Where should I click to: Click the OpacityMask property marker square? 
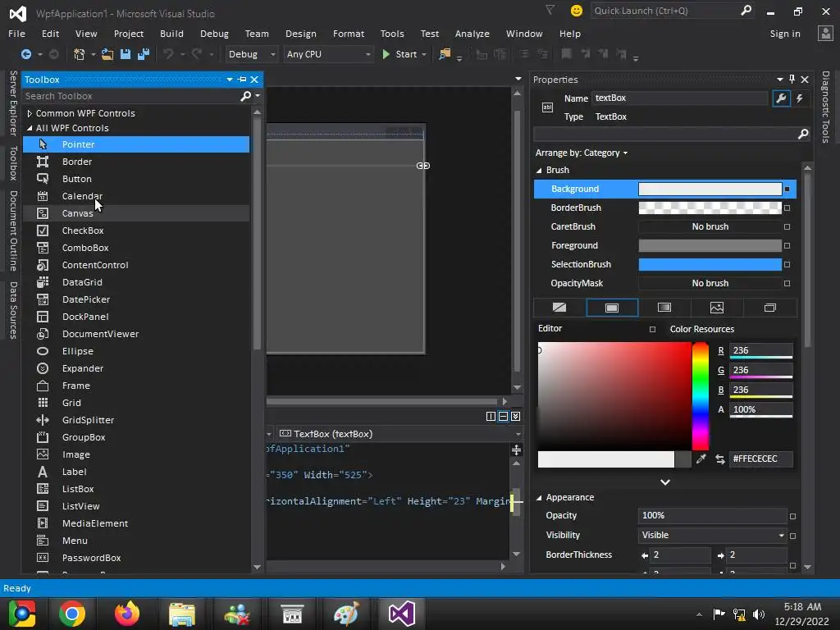787,283
